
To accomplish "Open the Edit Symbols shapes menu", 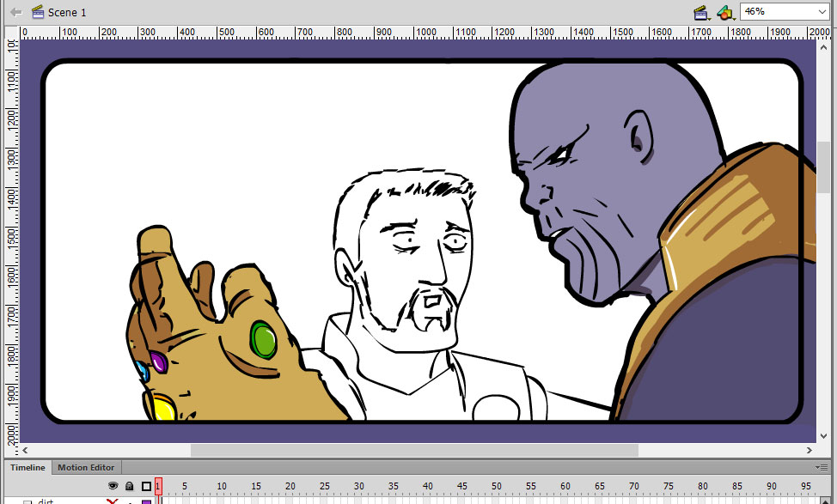I will [725, 12].
